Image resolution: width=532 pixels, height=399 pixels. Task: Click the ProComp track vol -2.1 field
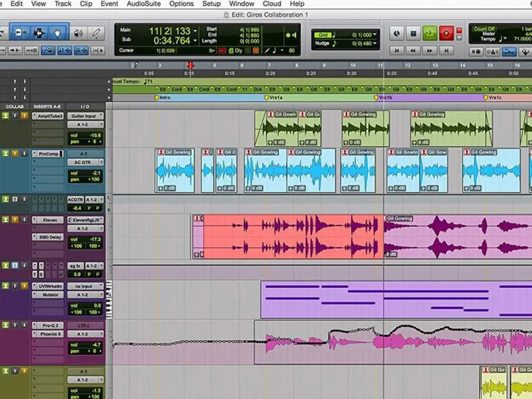pyautogui.click(x=86, y=173)
